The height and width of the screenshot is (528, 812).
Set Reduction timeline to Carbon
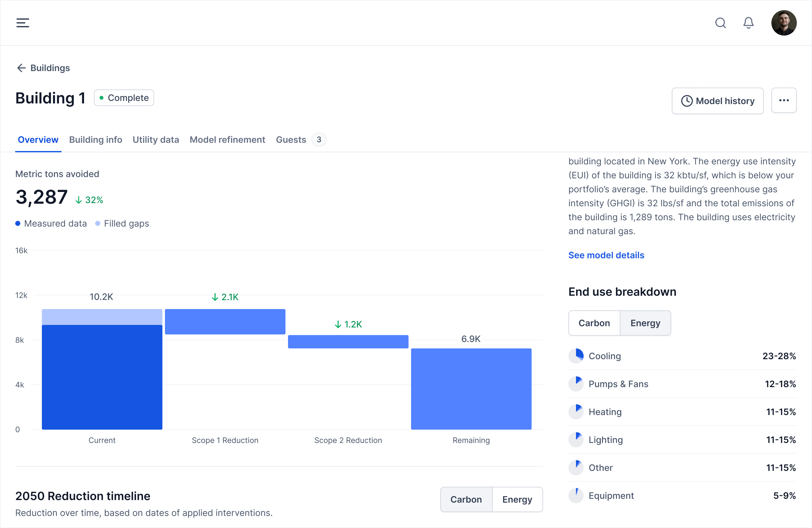(466, 499)
